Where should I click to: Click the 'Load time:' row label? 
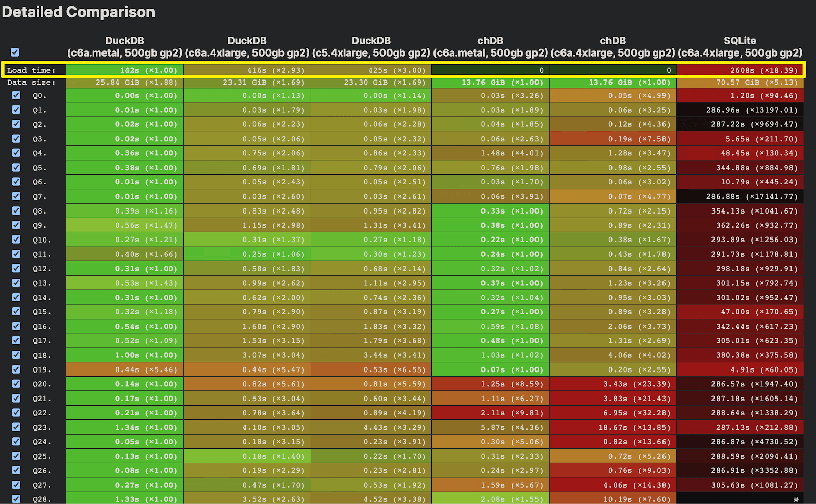31,70
